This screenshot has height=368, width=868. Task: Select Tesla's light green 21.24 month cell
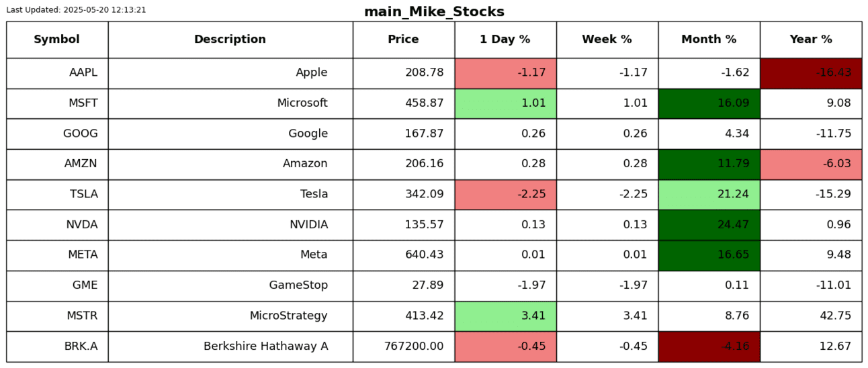click(709, 195)
